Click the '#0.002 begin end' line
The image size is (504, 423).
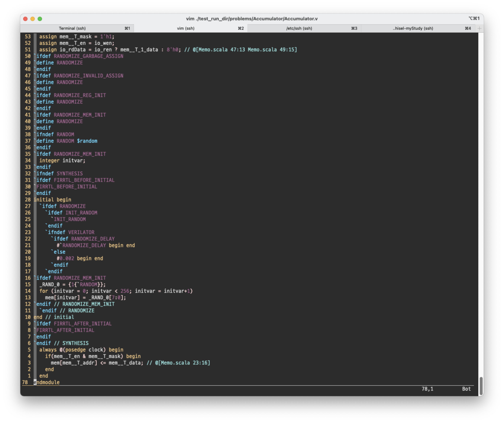(80, 258)
